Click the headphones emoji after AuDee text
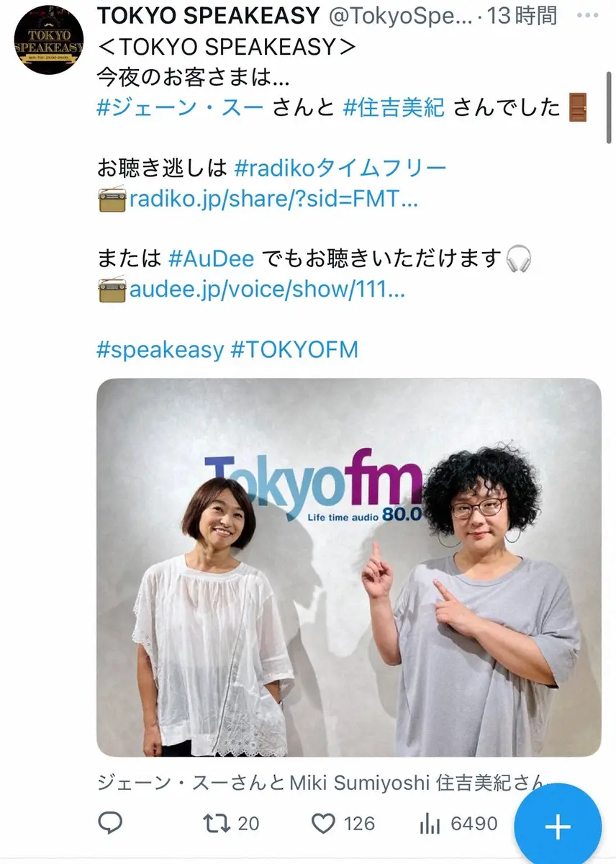616x864 pixels. [518, 257]
